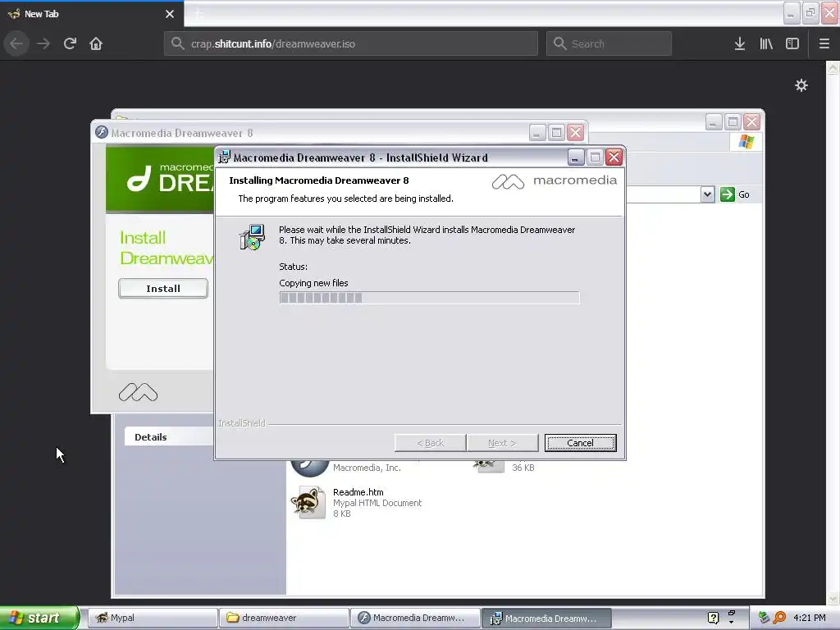Image resolution: width=840 pixels, height=630 pixels.
Task: Select the Readme.htm file icon
Action: coord(308,503)
